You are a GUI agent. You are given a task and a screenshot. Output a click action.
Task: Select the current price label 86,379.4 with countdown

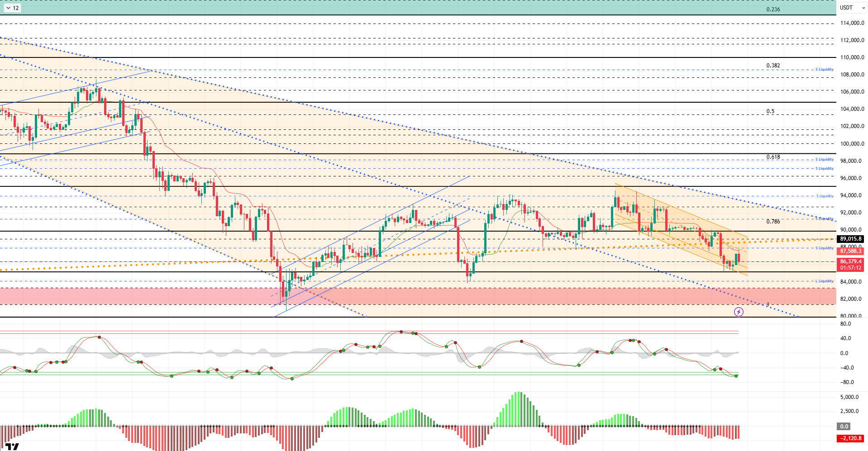click(850, 265)
